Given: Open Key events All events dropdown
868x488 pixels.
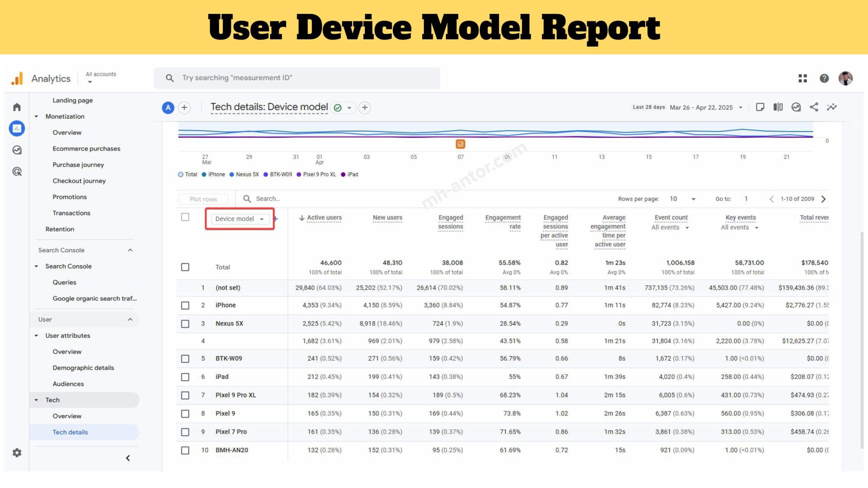Looking at the screenshot, I should point(739,227).
